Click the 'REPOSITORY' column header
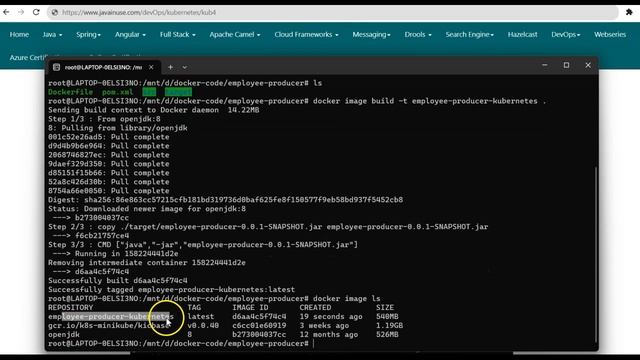 pyautogui.click(x=71, y=308)
